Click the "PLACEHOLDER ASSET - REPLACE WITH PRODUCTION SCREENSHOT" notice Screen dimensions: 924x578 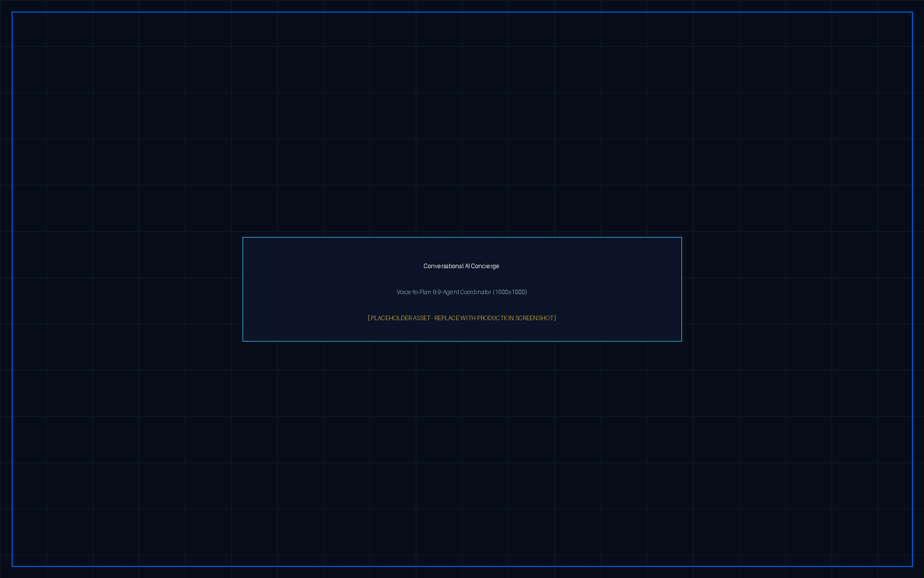click(462, 318)
